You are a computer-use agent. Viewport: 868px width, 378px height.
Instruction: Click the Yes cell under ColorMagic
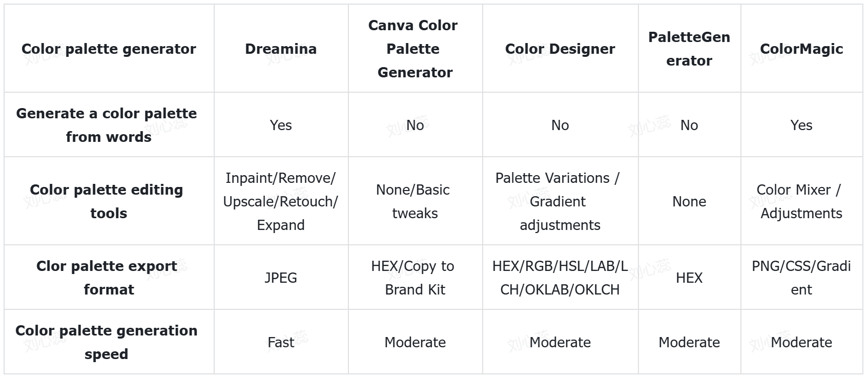tap(801, 125)
